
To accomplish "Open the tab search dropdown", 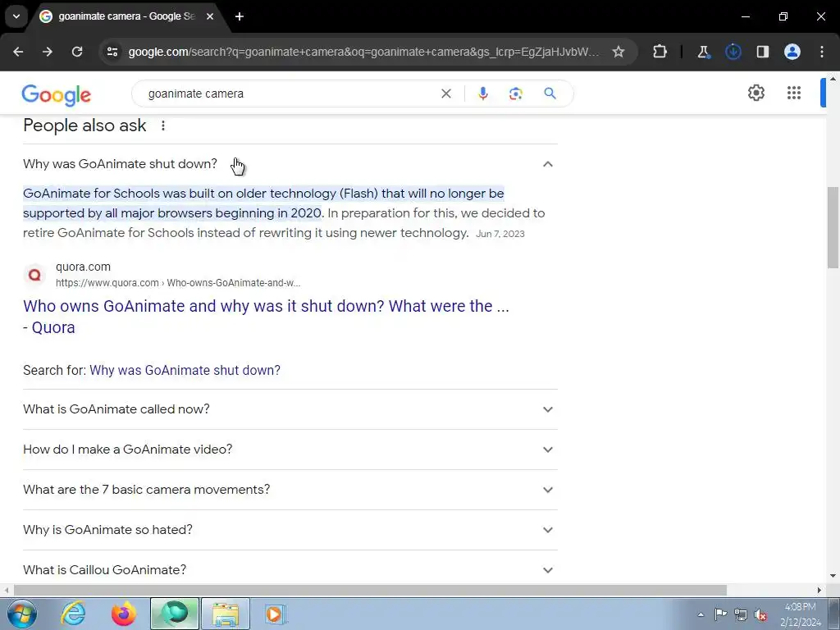I will pyautogui.click(x=16, y=16).
